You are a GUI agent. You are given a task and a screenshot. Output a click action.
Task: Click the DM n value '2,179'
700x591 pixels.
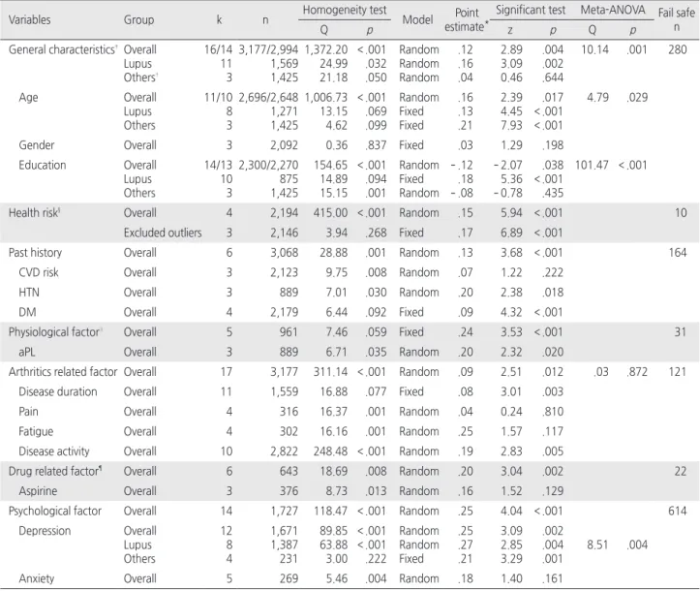pos(284,312)
